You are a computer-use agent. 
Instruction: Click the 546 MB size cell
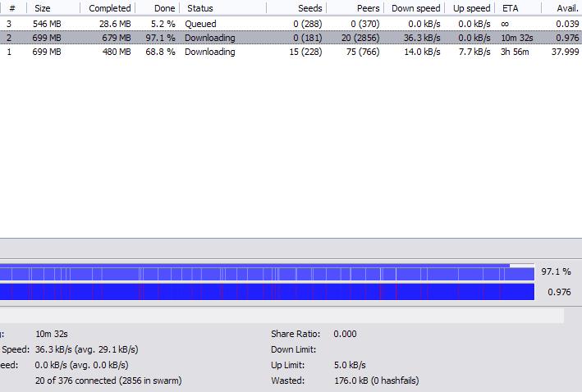[x=47, y=24]
